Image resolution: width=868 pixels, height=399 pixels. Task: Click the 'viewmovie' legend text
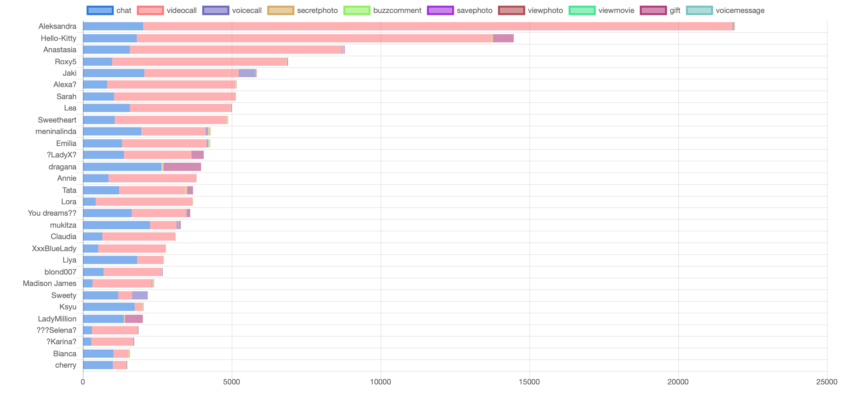pyautogui.click(x=616, y=10)
